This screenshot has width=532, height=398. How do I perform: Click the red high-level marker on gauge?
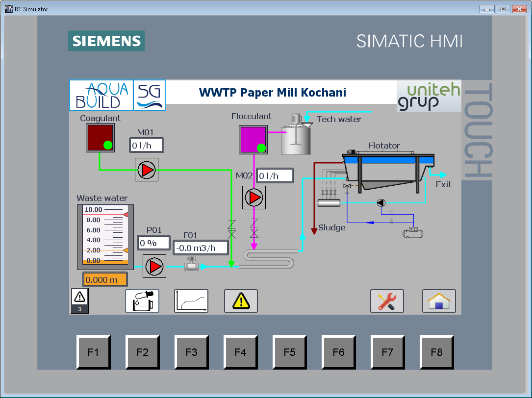pos(126,214)
